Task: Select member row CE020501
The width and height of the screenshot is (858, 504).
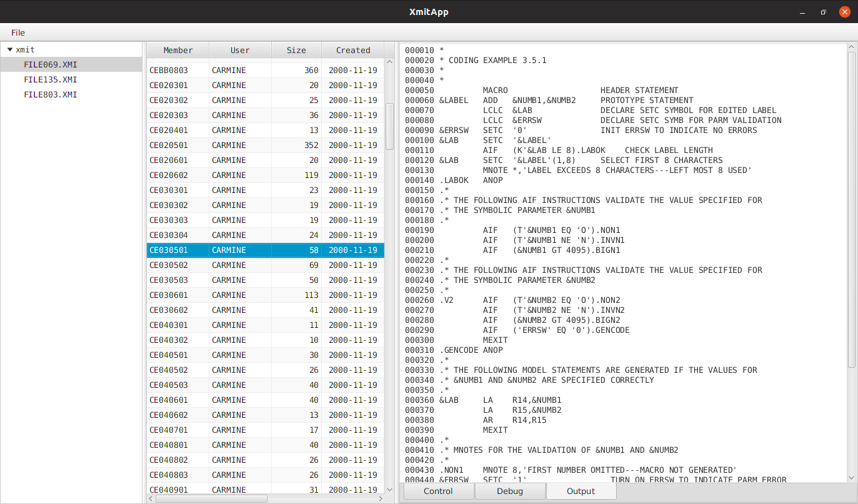Action: [x=266, y=145]
